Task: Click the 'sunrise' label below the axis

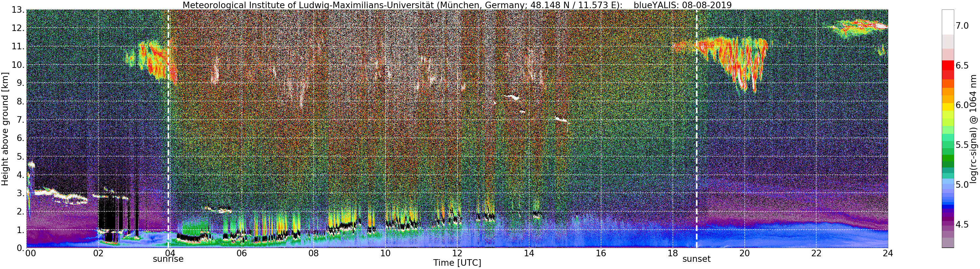Action: click(168, 259)
